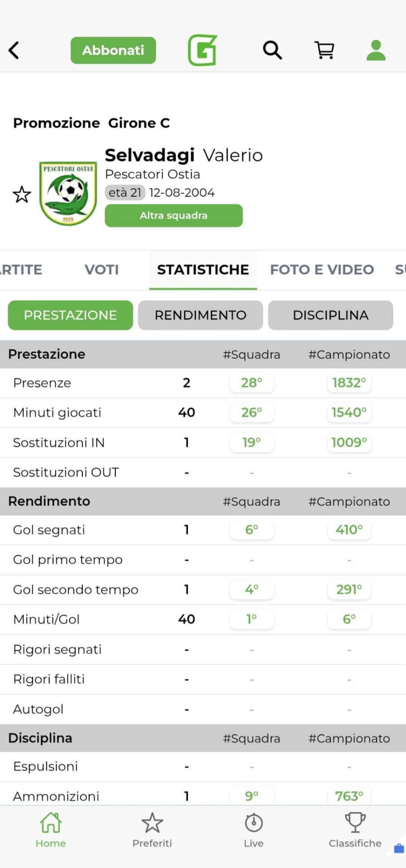Tap the 6° Gol segnati squad rank

click(x=252, y=530)
